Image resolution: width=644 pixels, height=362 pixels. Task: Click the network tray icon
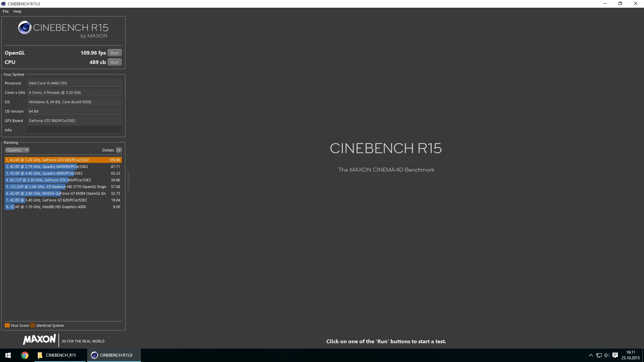[x=599, y=355]
